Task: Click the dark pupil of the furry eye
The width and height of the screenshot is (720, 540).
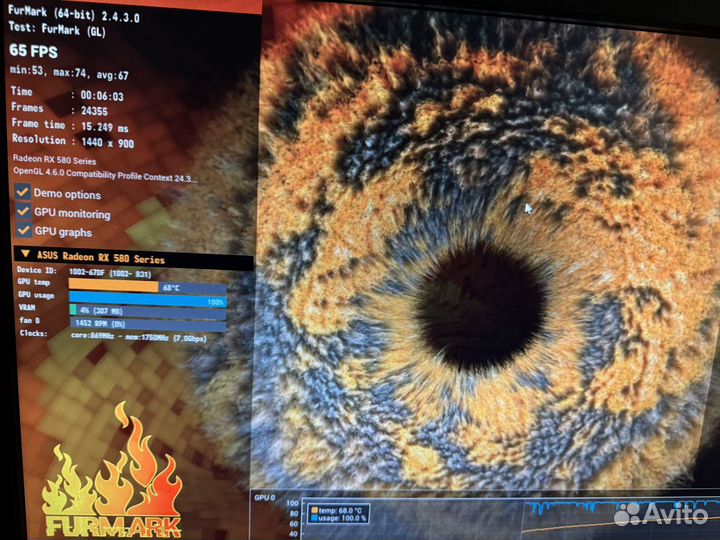Action: [x=481, y=307]
